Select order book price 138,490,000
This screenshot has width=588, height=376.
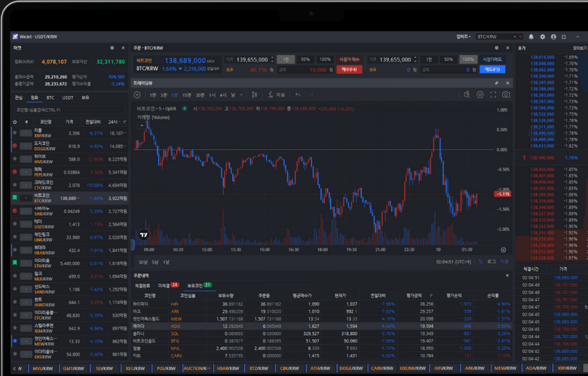pyautogui.click(x=542, y=133)
